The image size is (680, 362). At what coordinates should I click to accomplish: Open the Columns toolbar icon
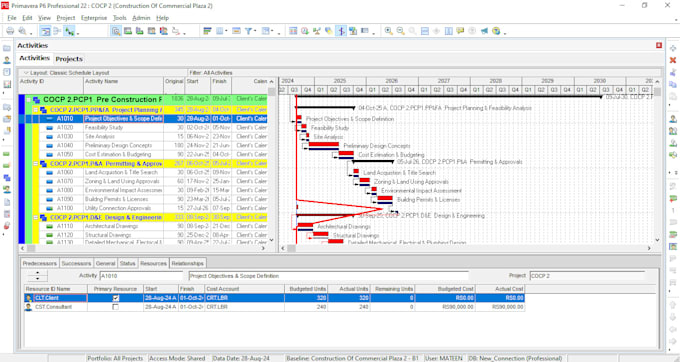pos(220,31)
